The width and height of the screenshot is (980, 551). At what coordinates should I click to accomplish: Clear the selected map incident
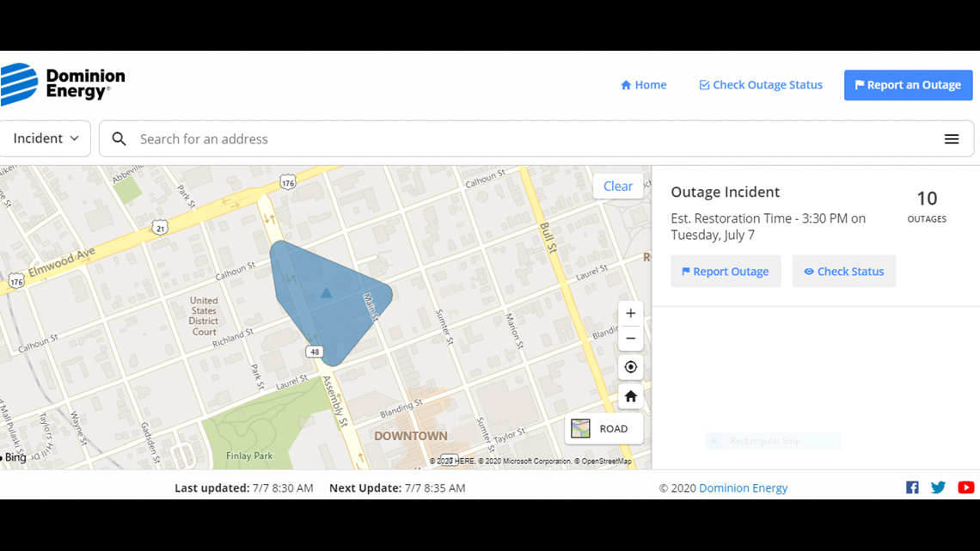618,187
